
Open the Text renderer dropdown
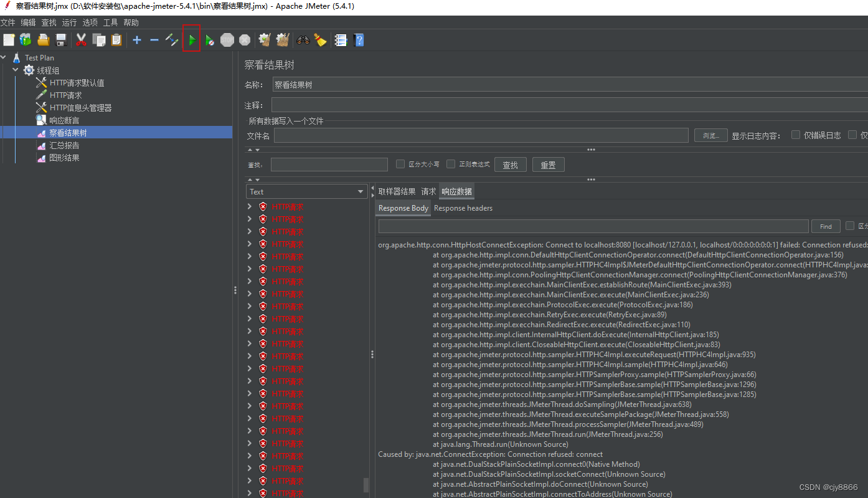pyautogui.click(x=307, y=191)
